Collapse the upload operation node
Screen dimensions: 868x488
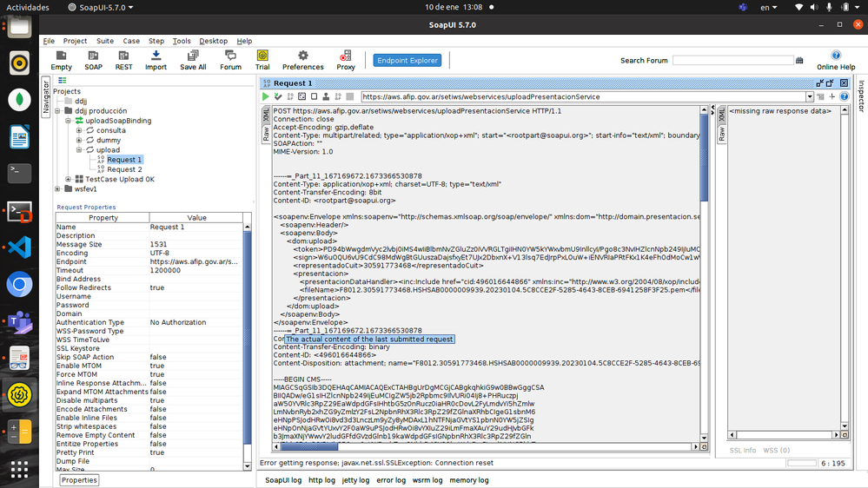(79, 150)
